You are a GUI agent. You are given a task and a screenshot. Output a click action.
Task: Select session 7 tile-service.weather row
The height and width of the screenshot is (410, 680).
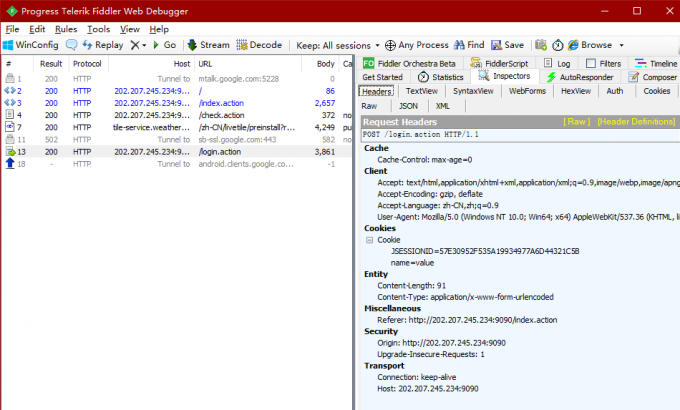coord(177,128)
